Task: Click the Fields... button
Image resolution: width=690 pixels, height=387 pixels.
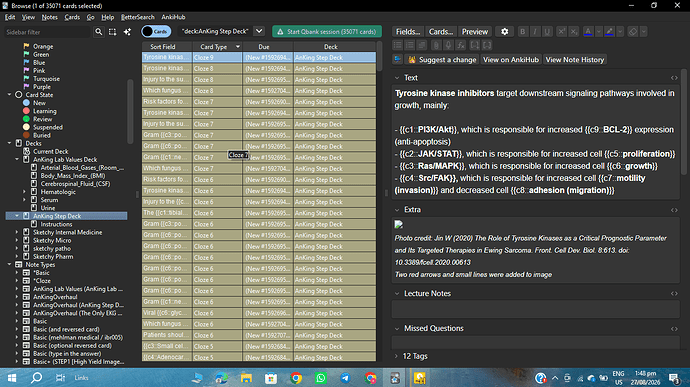Action: (x=408, y=32)
